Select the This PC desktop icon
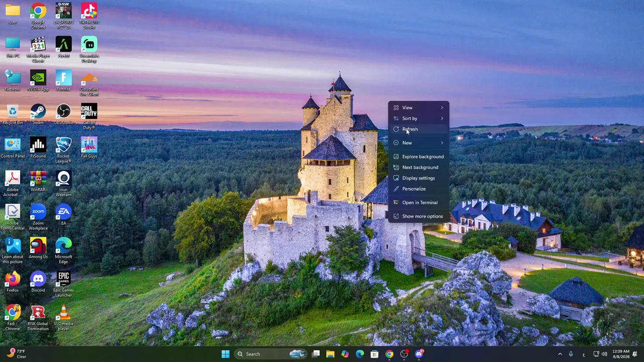Image resolution: width=644 pixels, height=362 pixels. [13, 47]
